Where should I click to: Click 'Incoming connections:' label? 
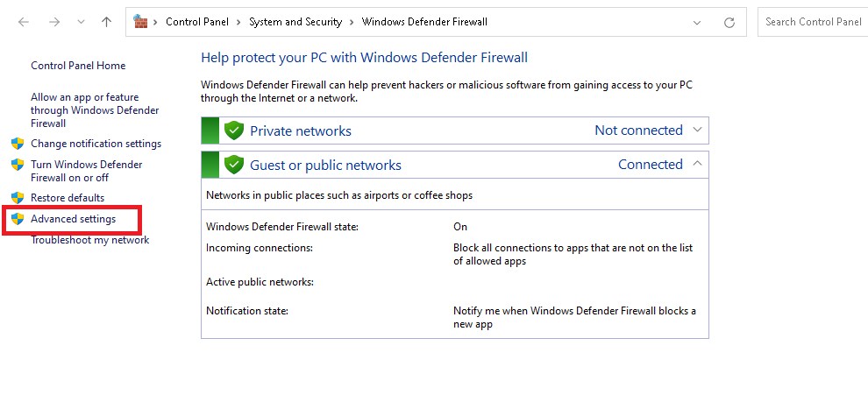click(x=260, y=248)
